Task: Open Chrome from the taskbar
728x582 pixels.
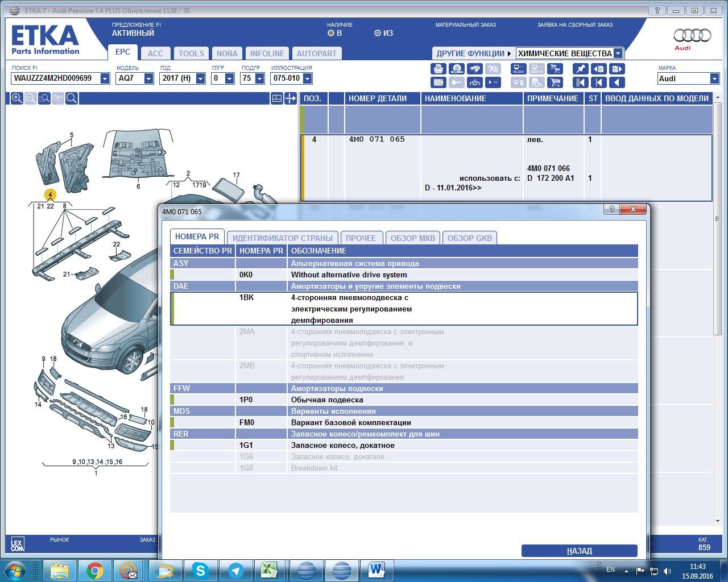Action: (x=95, y=570)
